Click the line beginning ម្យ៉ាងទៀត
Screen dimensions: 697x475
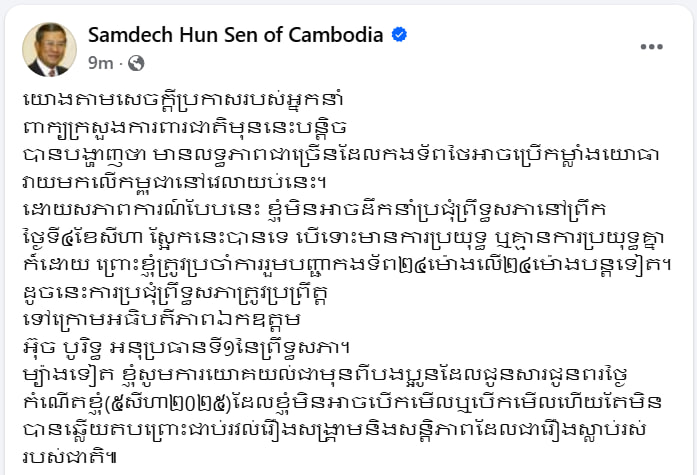pos(325,375)
